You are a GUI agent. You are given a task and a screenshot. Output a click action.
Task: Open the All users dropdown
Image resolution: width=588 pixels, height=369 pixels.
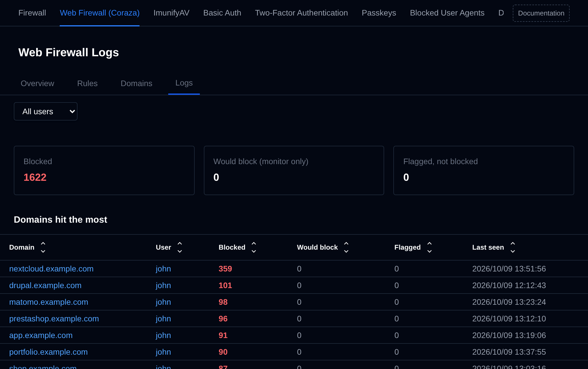[x=46, y=111]
